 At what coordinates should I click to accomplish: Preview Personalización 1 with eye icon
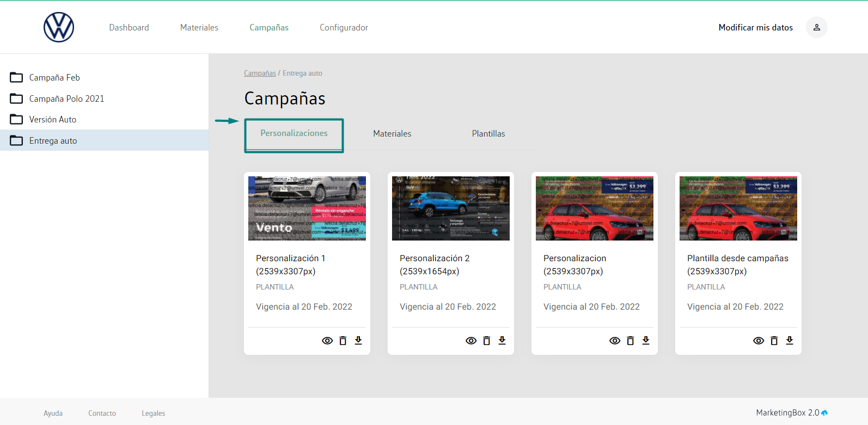tap(327, 341)
